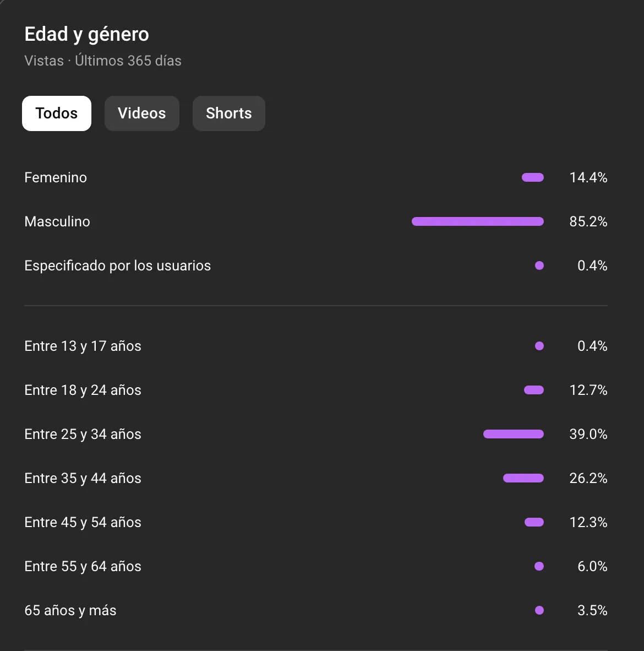Click the dot for 65 años y más
Screen dimensions: 644x651
(539, 610)
